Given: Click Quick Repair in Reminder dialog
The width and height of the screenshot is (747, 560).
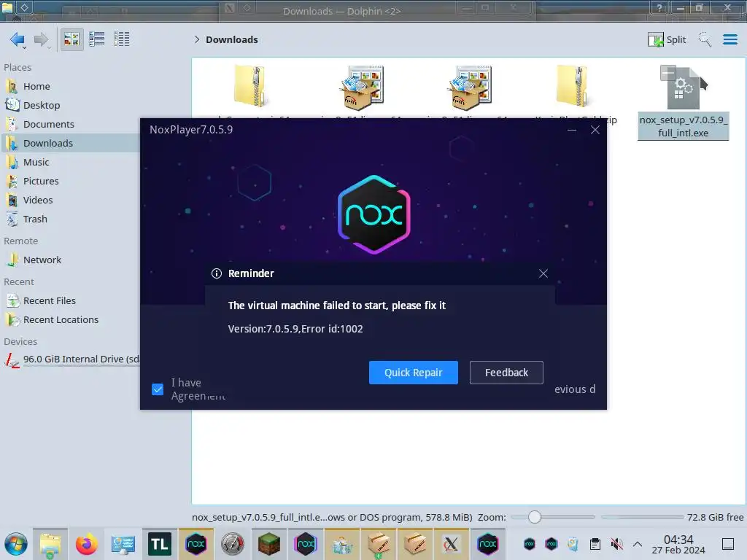Looking at the screenshot, I should click(x=413, y=373).
